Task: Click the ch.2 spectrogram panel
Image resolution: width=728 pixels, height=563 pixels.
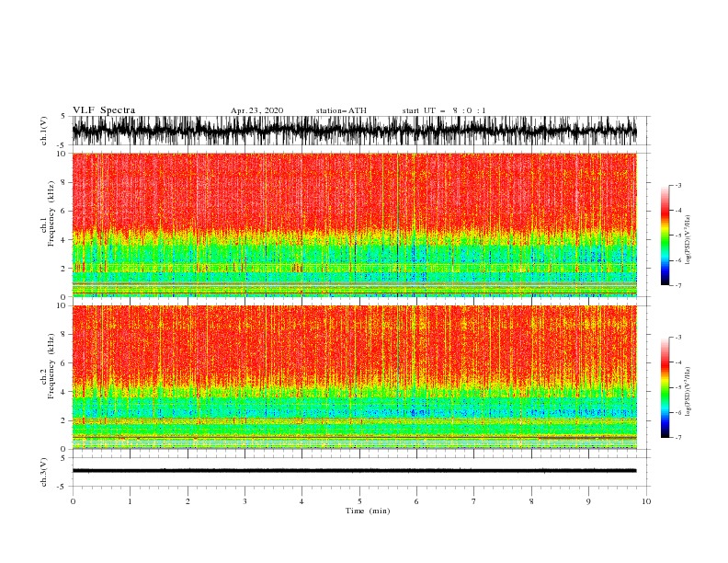Action: [x=354, y=377]
